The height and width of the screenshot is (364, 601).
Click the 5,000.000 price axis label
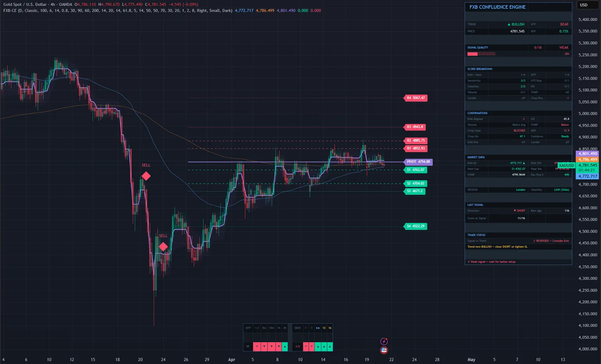tap(588, 113)
